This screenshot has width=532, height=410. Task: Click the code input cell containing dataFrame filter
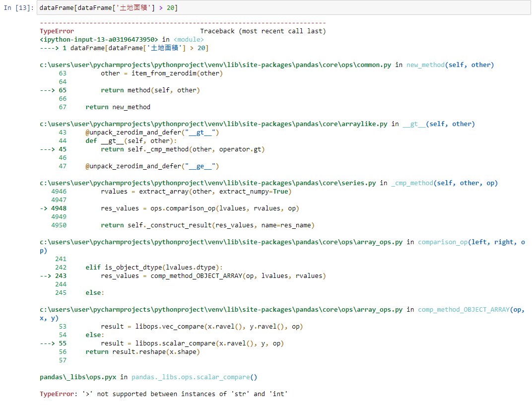point(283,8)
